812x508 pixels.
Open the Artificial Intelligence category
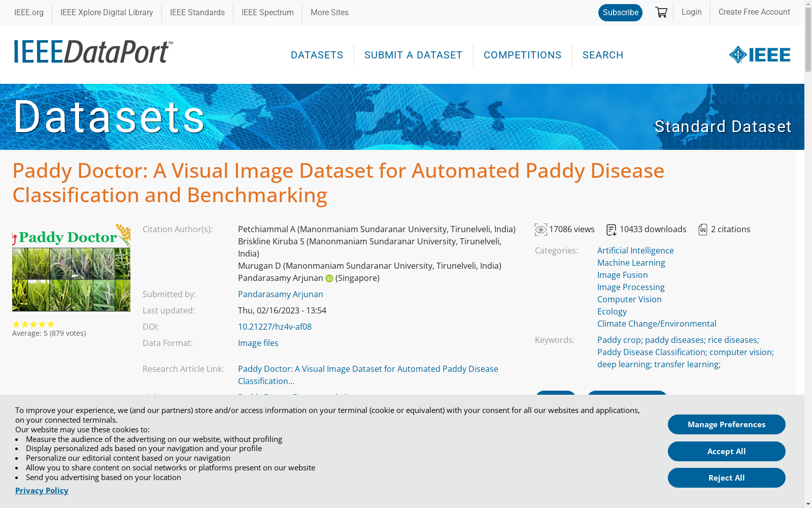[635, 250]
